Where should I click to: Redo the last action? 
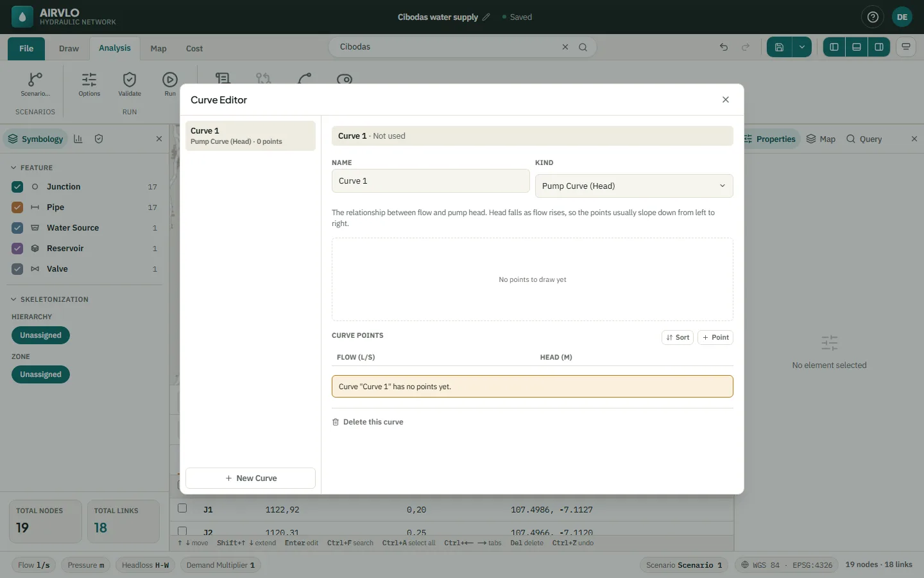tap(746, 47)
